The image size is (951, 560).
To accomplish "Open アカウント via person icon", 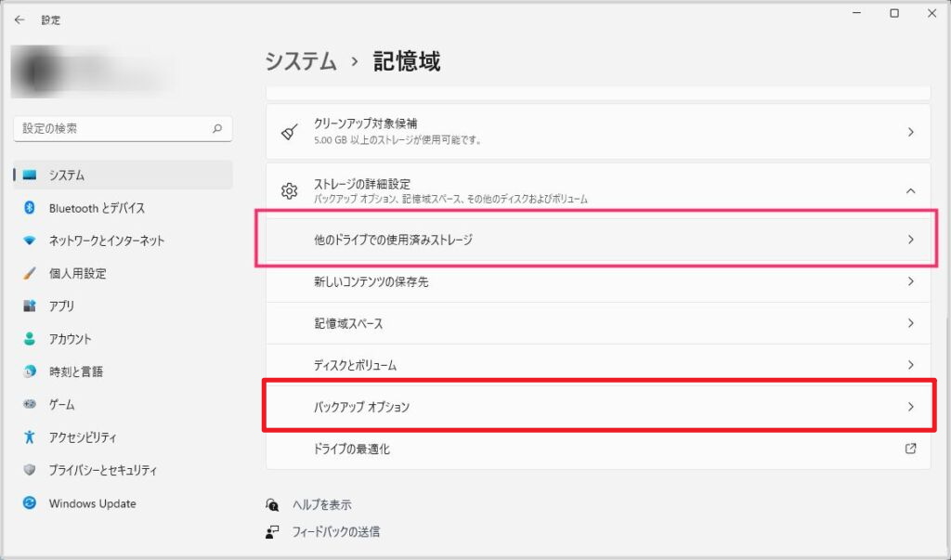I will 30,339.
